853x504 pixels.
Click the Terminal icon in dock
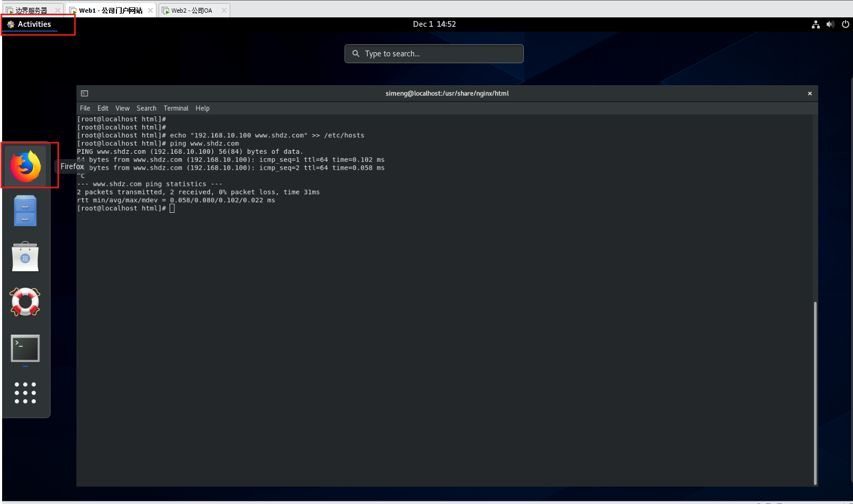25,348
